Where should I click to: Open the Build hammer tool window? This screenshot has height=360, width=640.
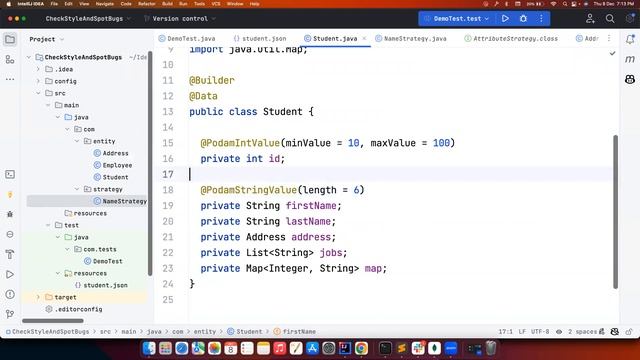[10, 254]
